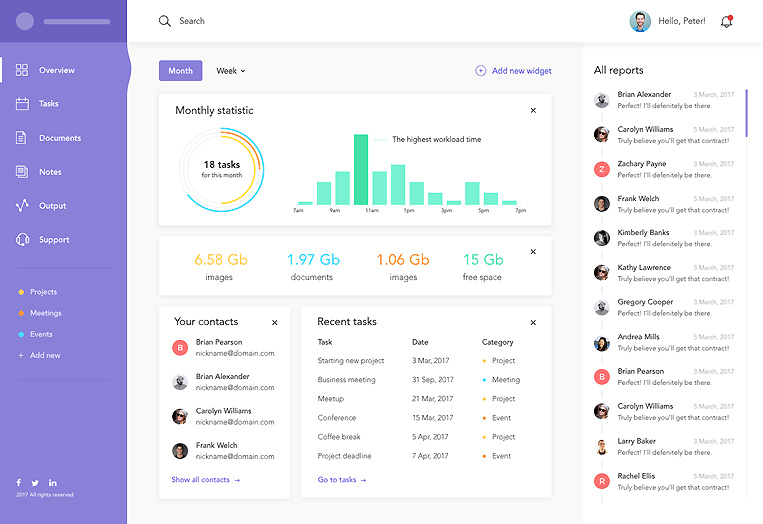Close the Recent tasks widget

[x=533, y=322]
